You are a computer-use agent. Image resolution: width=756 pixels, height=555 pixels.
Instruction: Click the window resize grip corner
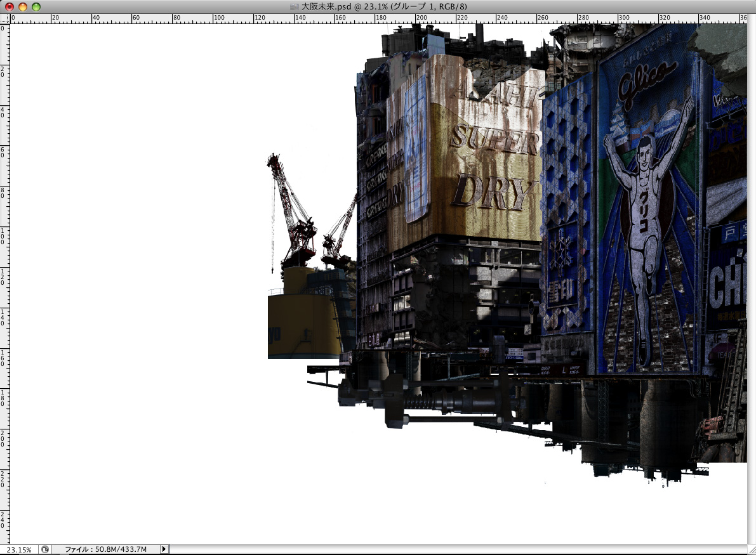751,550
